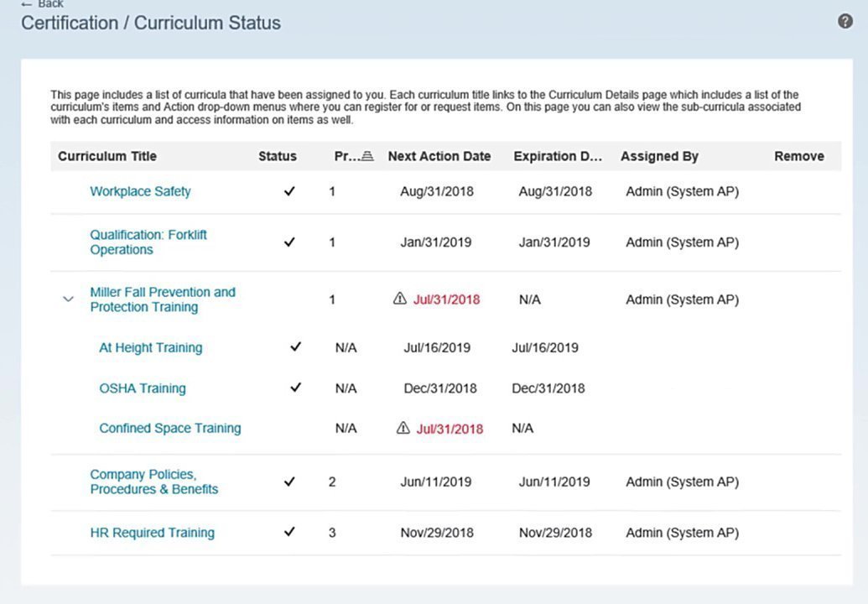Click priority value 1 for Miller Fall Prevention
The height and width of the screenshot is (604, 868).
point(332,299)
